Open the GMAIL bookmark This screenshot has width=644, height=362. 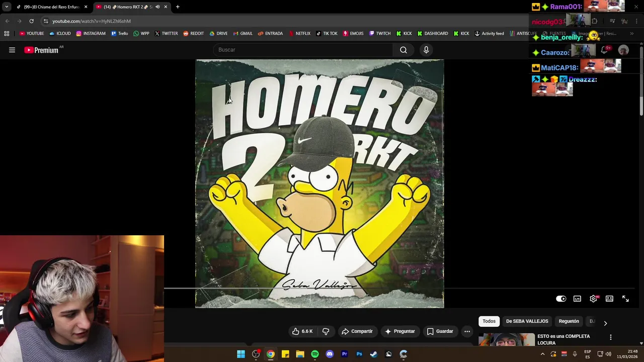[x=243, y=34]
